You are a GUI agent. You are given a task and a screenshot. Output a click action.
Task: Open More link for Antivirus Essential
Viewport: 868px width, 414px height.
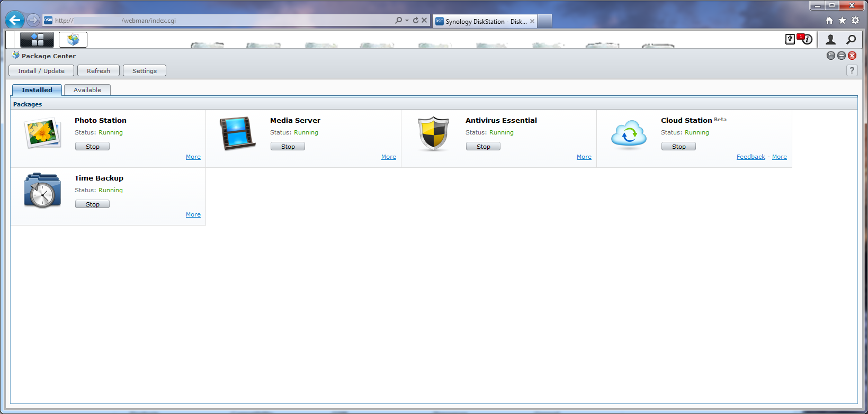pos(584,157)
